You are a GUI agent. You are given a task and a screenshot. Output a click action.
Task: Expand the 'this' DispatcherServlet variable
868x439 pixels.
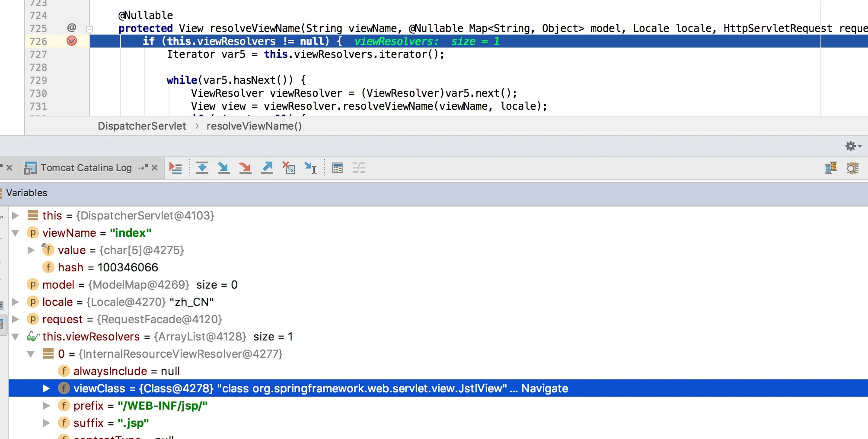(x=16, y=215)
